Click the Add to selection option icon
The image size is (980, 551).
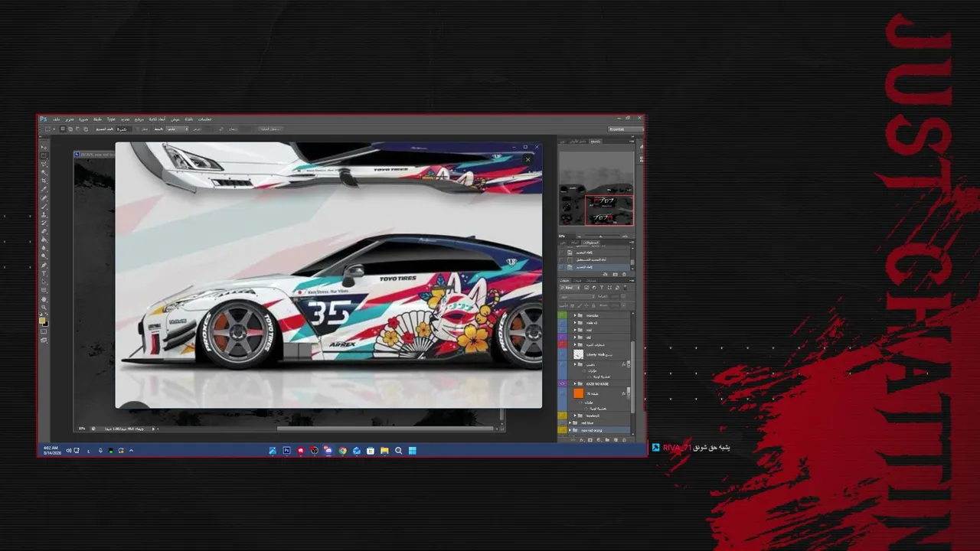[70, 129]
